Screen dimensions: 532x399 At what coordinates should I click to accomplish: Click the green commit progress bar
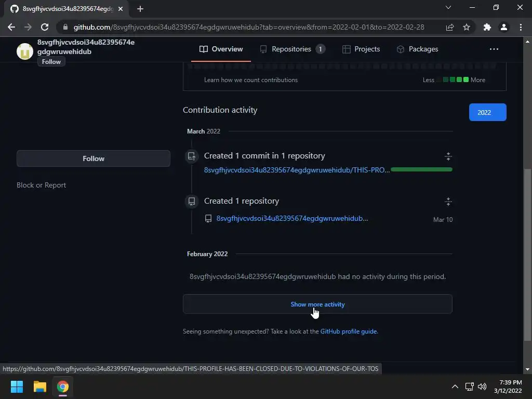[421, 169]
